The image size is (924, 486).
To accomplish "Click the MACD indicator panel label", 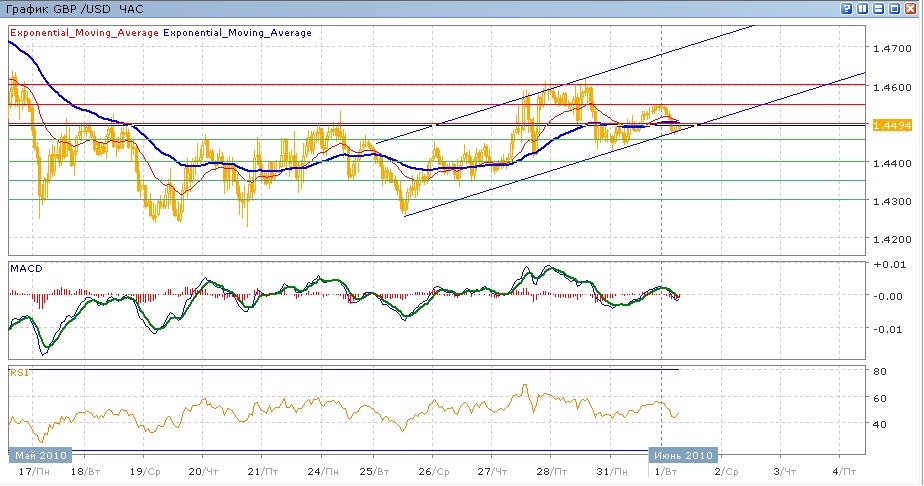I will point(25,269).
